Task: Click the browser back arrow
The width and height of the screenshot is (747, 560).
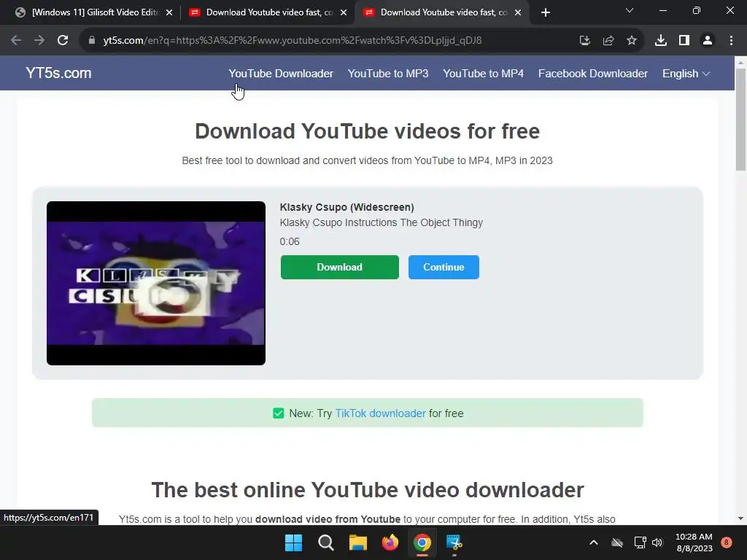Action: point(16,41)
